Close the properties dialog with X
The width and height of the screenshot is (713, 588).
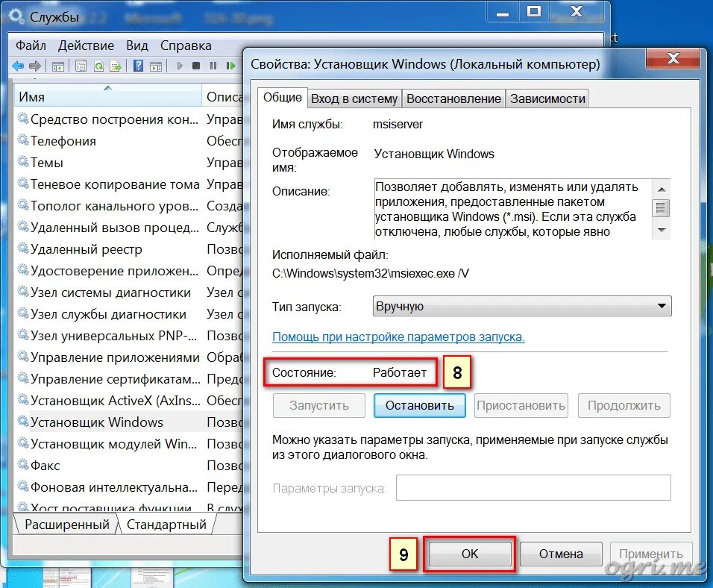point(673,58)
